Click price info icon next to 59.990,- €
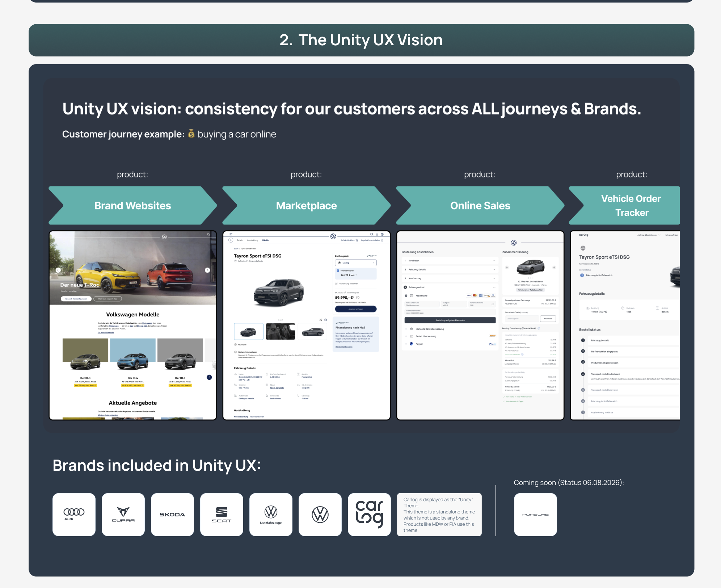 (x=358, y=298)
